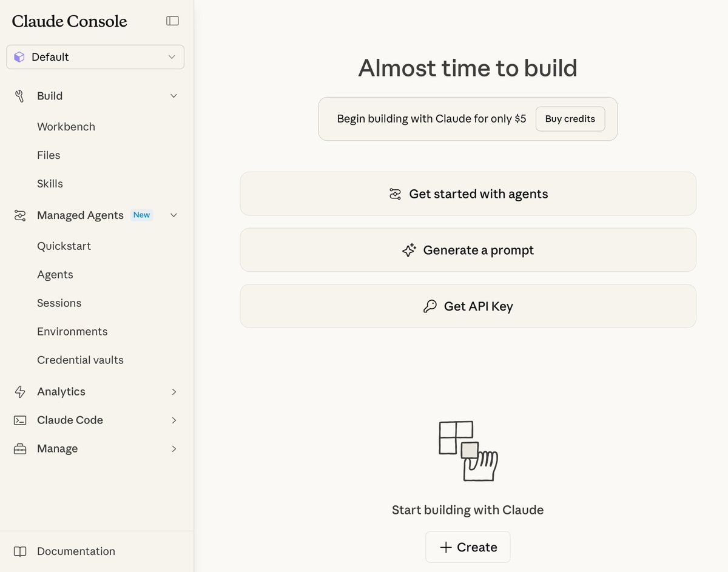Go to the Quickstart page
Viewport: 728px width, 572px height.
click(x=64, y=246)
